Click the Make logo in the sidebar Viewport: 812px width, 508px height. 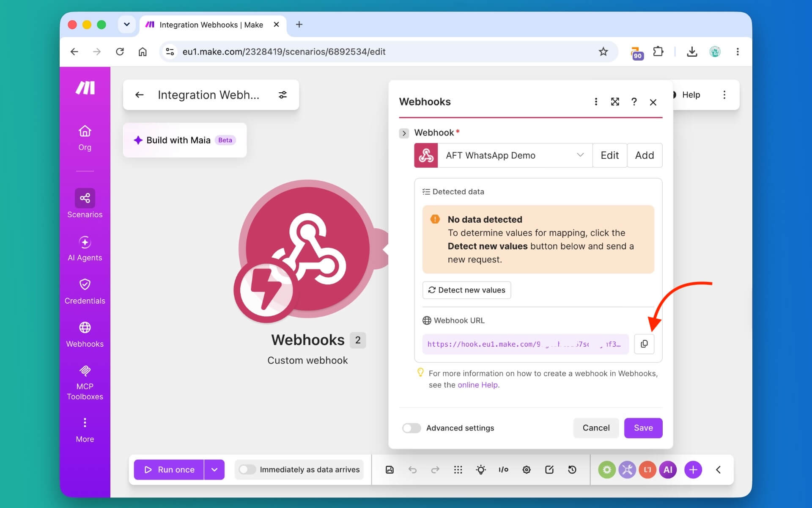coord(85,88)
